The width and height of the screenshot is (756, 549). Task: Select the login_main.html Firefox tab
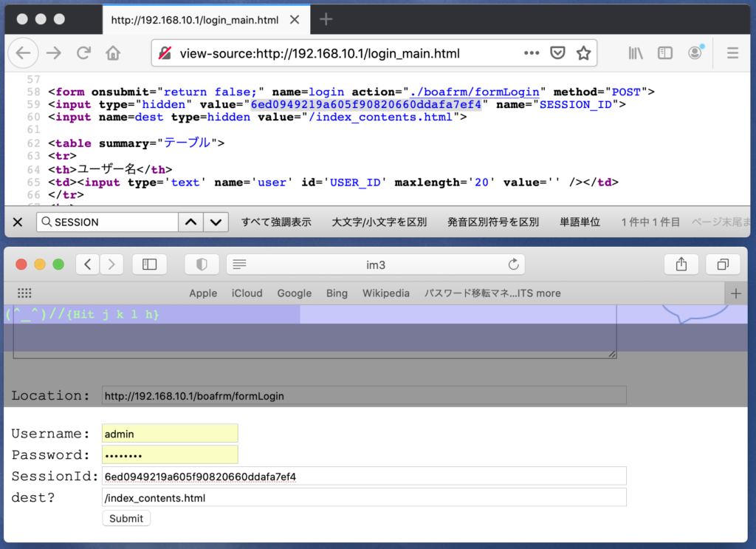194,20
